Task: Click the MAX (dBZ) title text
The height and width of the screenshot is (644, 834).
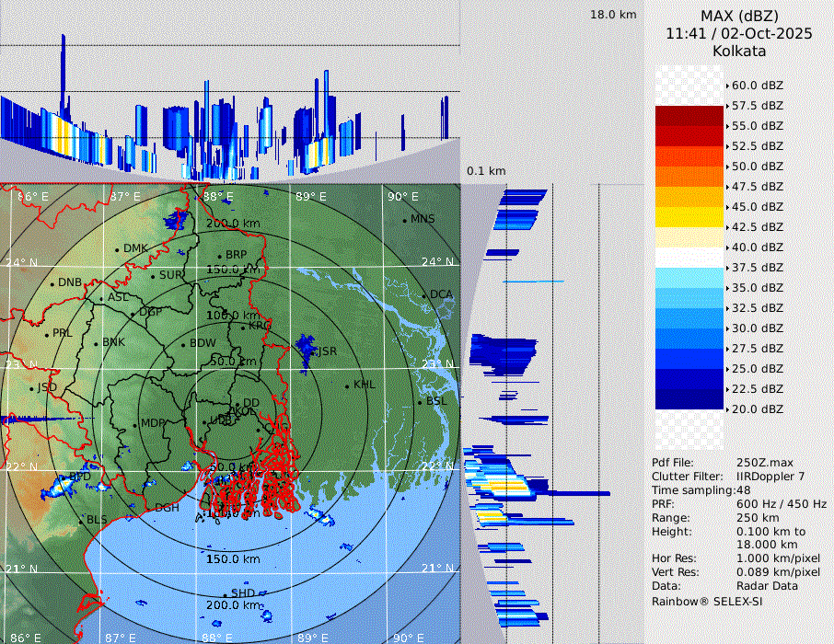Action: click(x=739, y=16)
